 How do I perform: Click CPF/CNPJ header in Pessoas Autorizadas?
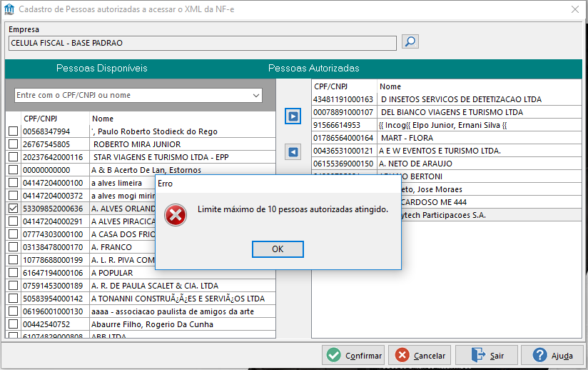(x=331, y=86)
